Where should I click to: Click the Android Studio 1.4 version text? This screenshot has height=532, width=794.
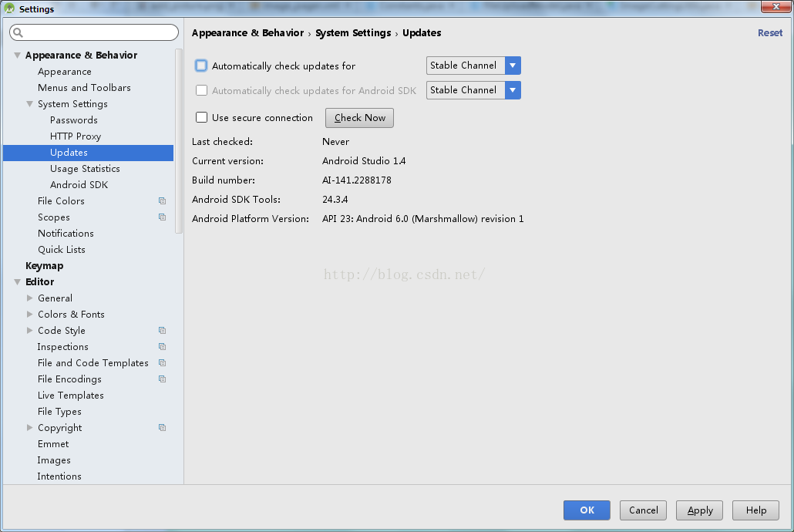[364, 161]
